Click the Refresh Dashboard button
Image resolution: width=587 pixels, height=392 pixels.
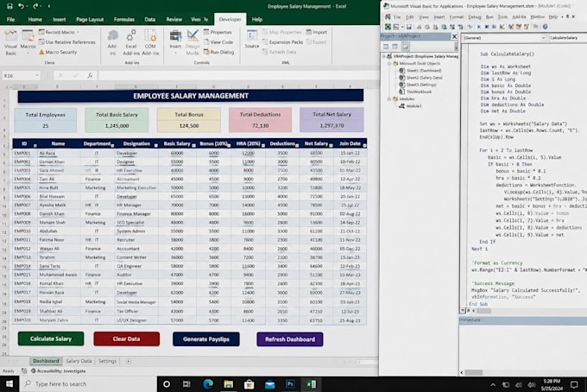[x=290, y=339]
